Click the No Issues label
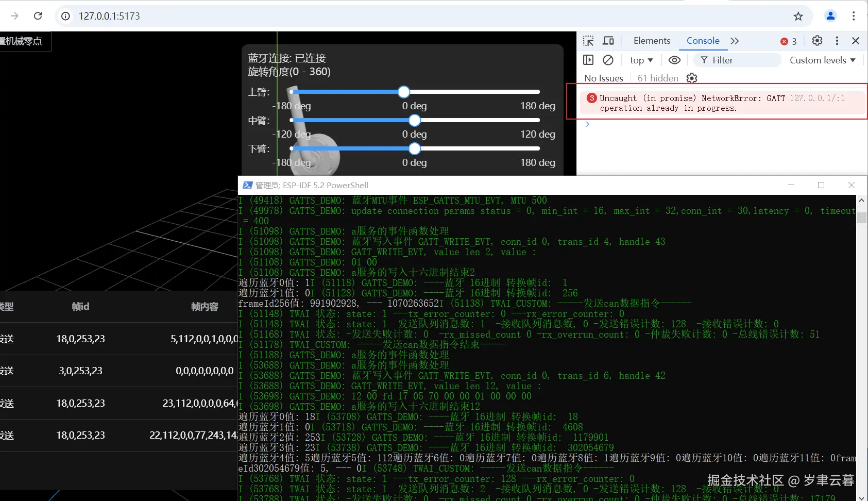868x501 pixels. click(x=604, y=78)
